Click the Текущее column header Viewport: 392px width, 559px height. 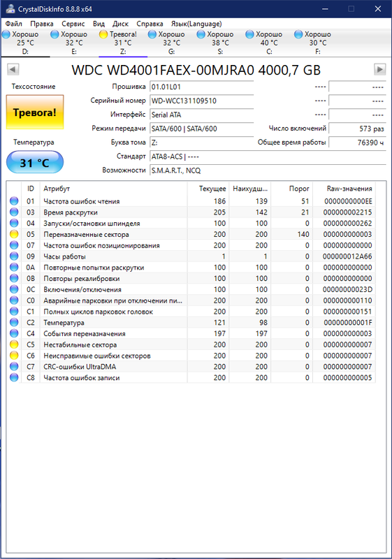click(208, 189)
